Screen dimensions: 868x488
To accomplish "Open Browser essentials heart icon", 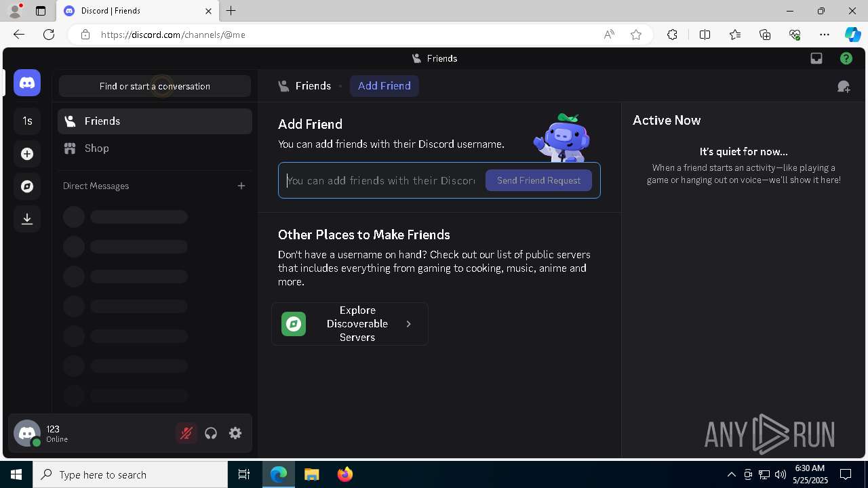I will (795, 35).
